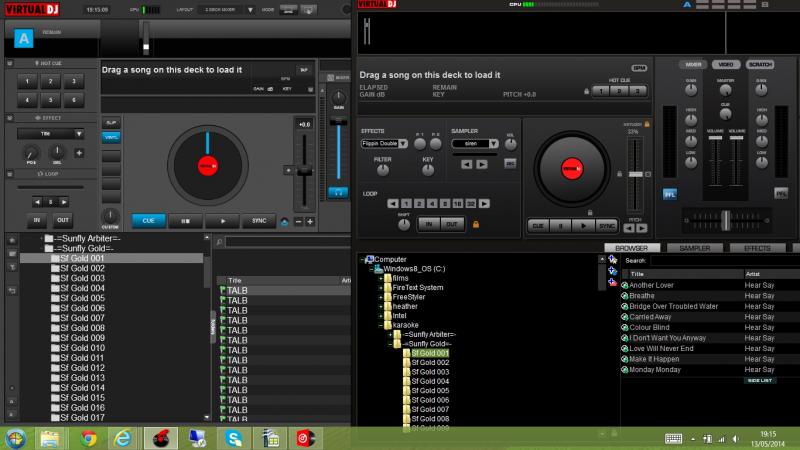Toggle the grey PFL button on mixer right

point(781,193)
